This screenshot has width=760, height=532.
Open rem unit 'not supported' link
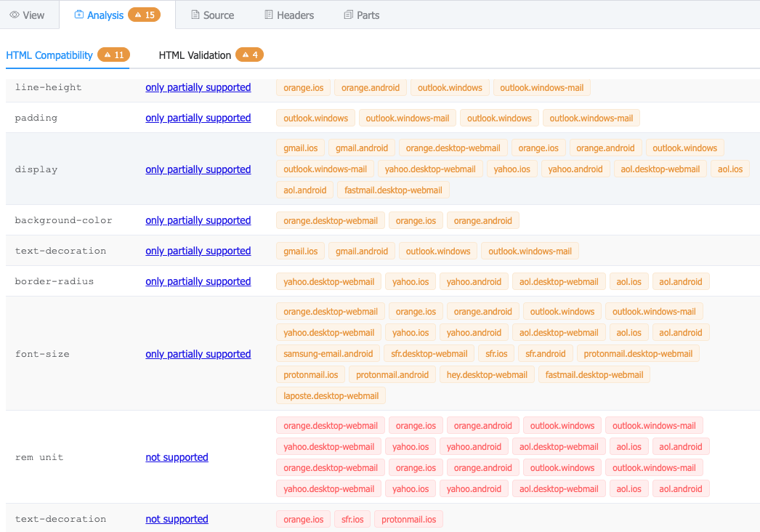pos(177,457)
